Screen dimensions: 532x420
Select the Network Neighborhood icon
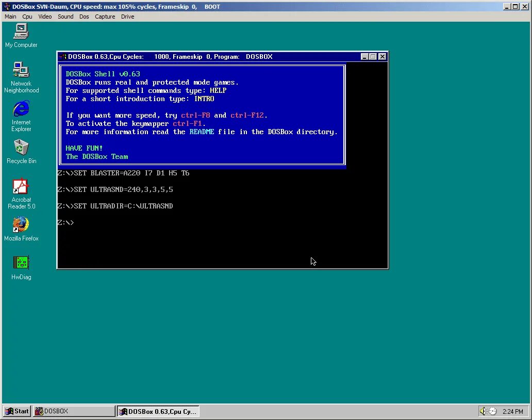pyautogui.click(x=21, y=77)
